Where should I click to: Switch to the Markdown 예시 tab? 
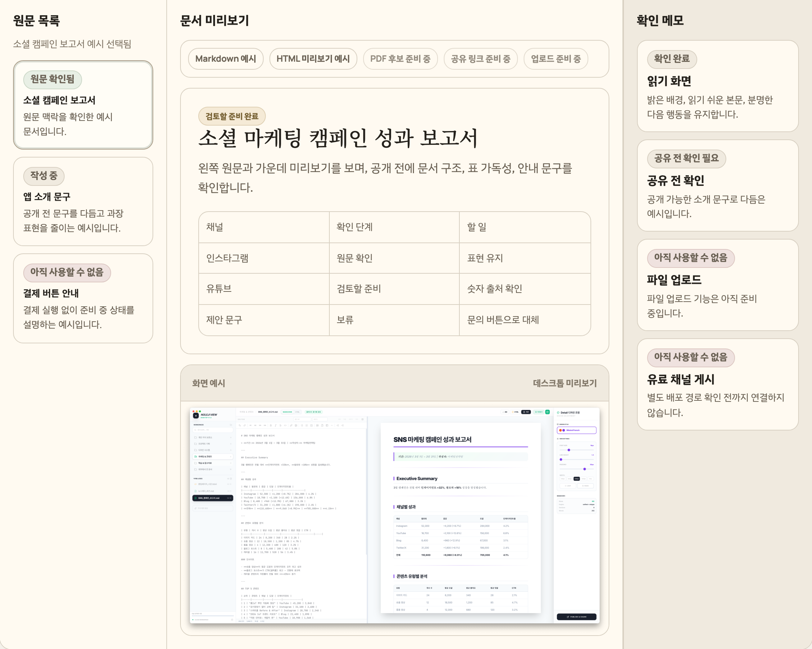click(226, 59)
